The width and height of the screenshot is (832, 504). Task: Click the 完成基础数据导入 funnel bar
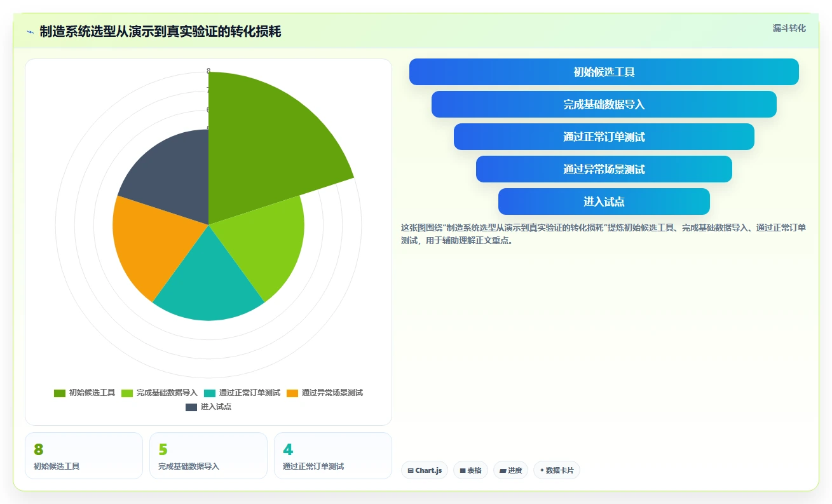click(x=604, y=104)
